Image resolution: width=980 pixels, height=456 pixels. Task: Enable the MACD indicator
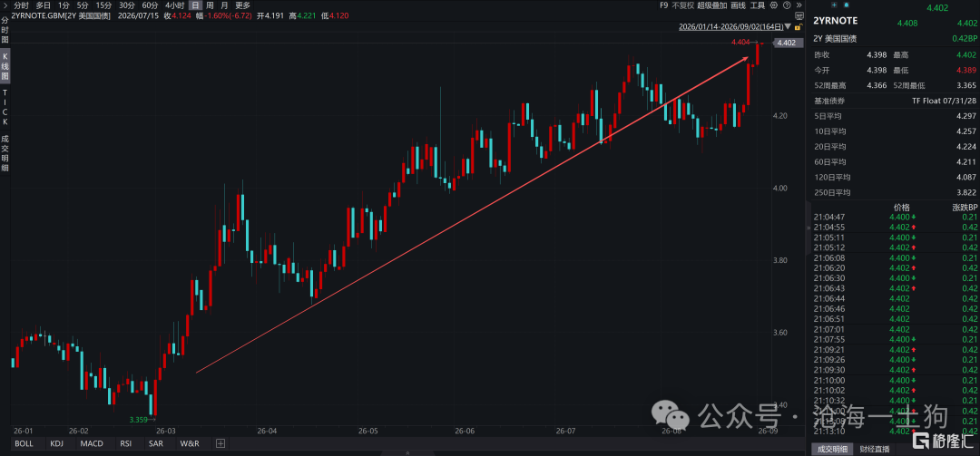click(92, 443)
